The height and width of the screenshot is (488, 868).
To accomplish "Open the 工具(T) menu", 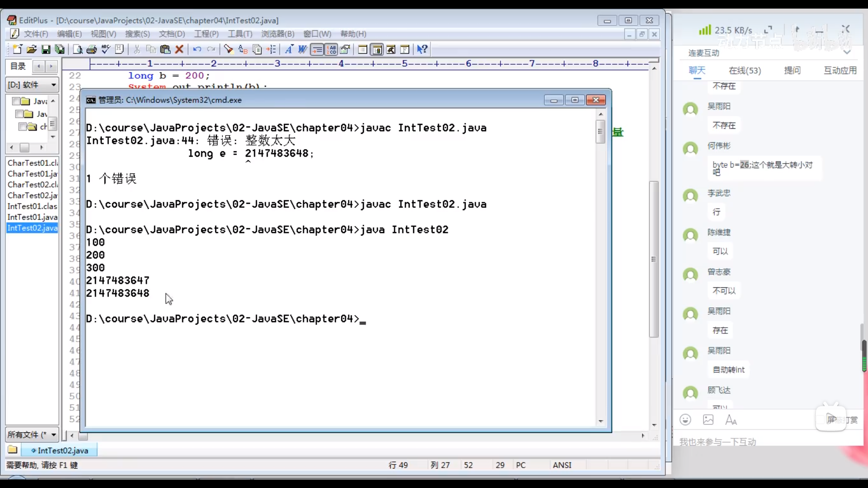I will (240, 34).
